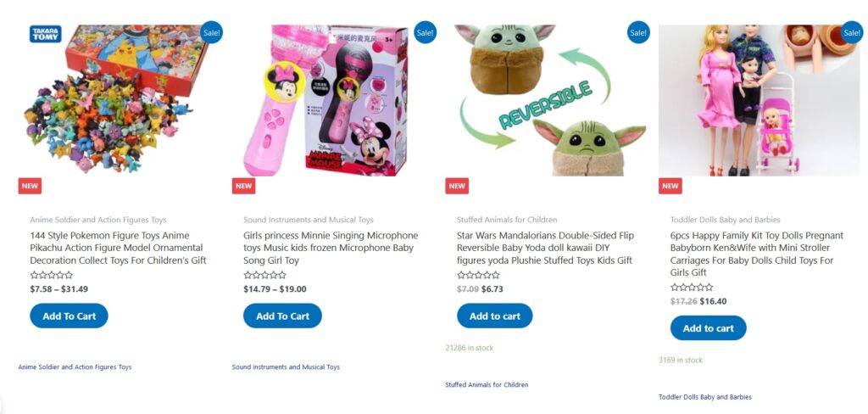
Task: Open the Pokemon figure toys product image
Action: pos(117,100)
